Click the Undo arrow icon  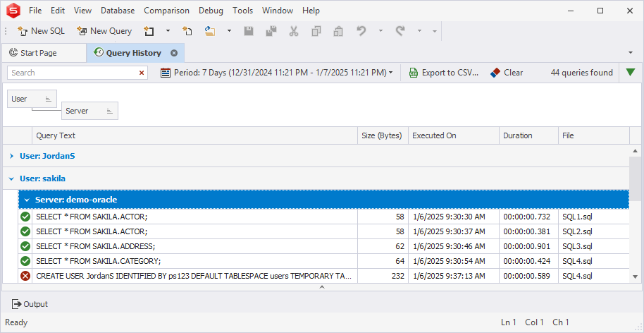click(361, 31)
